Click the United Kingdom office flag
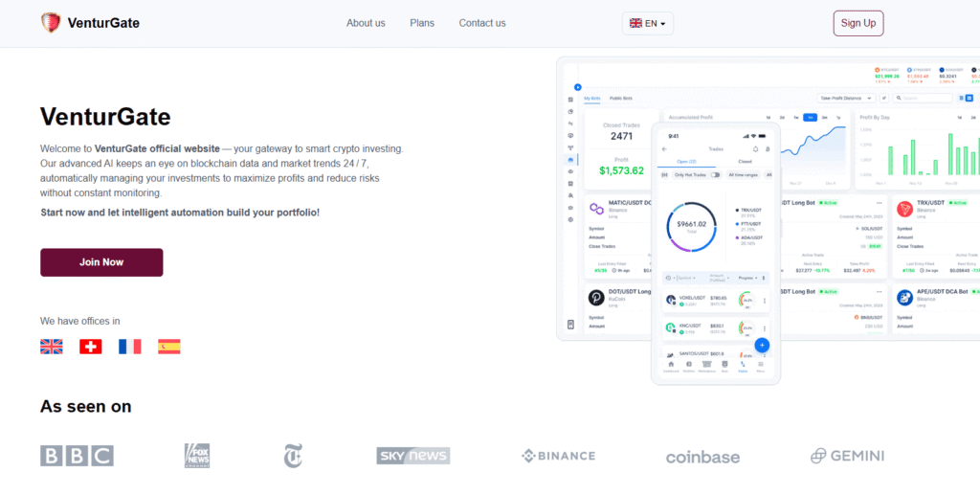The image size is (980, 495). click(52, 347)
